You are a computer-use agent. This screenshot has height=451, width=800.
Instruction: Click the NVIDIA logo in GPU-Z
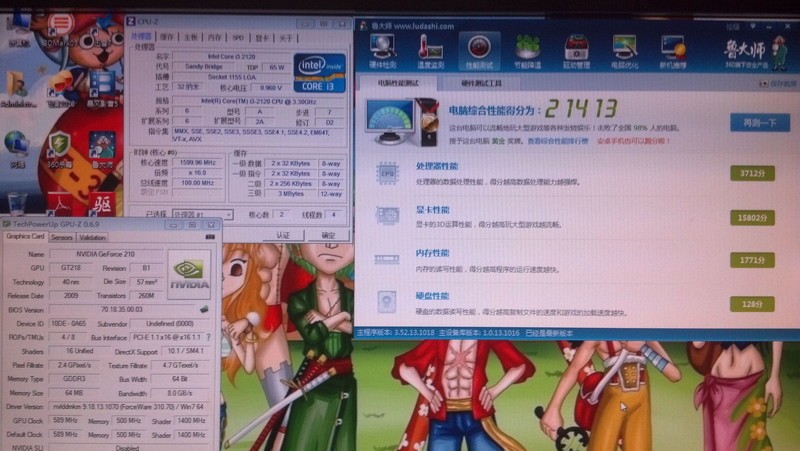point(189,274)
